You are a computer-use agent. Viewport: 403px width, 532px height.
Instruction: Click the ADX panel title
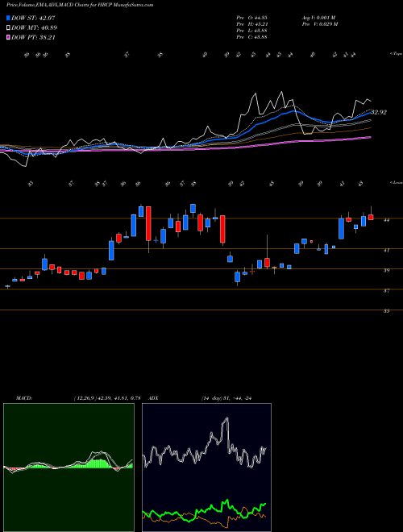coord(154,398)
